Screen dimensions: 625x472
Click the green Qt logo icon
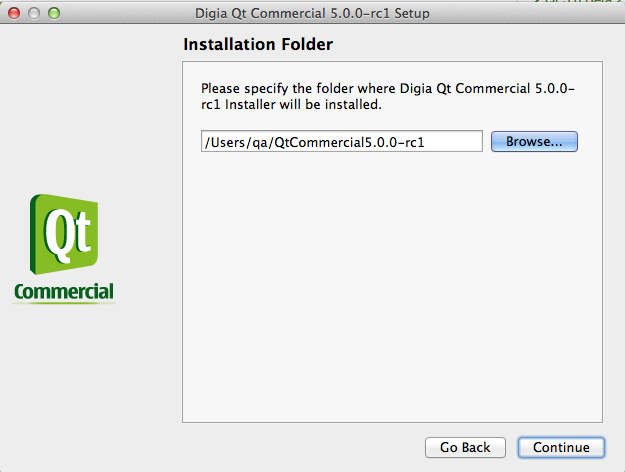[64, 234]
